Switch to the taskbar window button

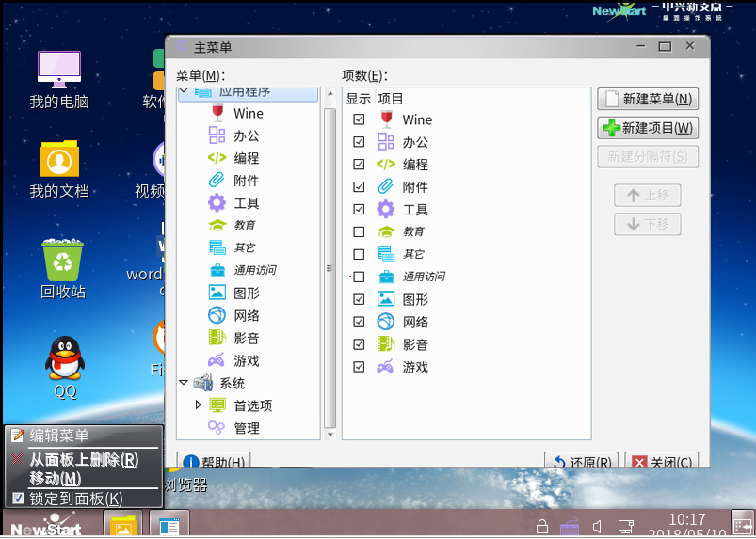[x=169, y=524]
